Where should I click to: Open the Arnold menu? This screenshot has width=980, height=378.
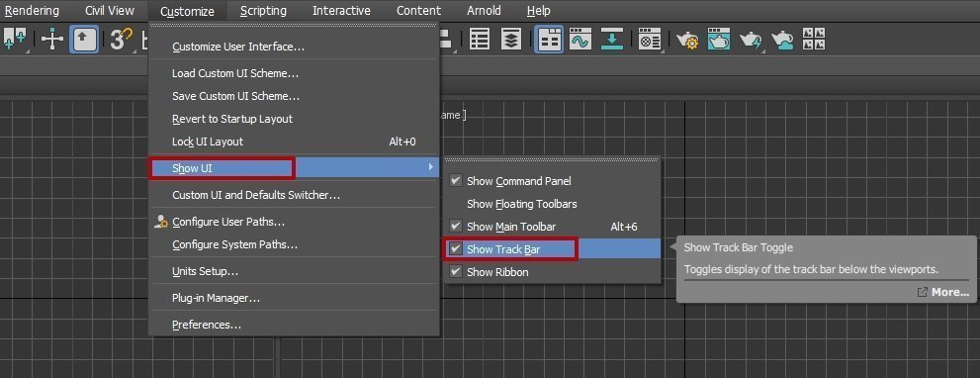(x=484, y=11)
